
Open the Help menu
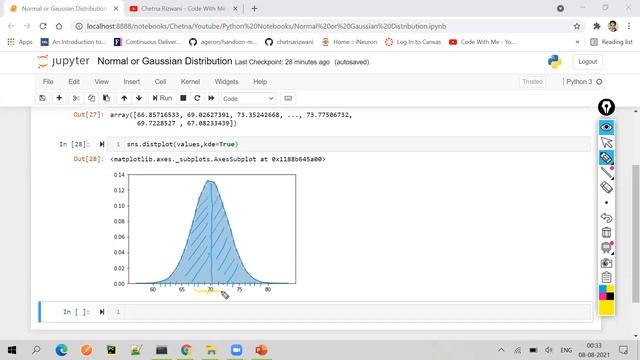coord(260,82)
